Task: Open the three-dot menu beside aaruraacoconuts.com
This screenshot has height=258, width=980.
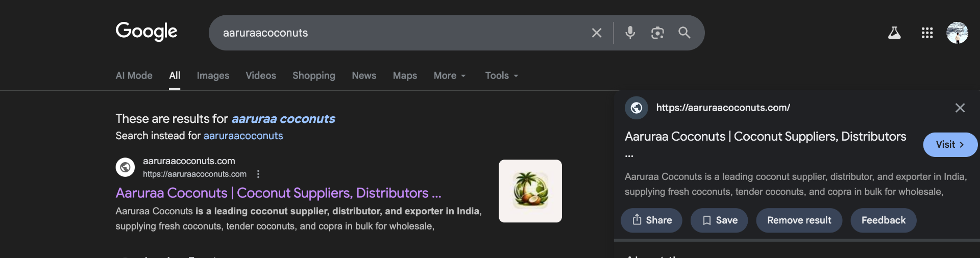Action: (x=258, y=174)
